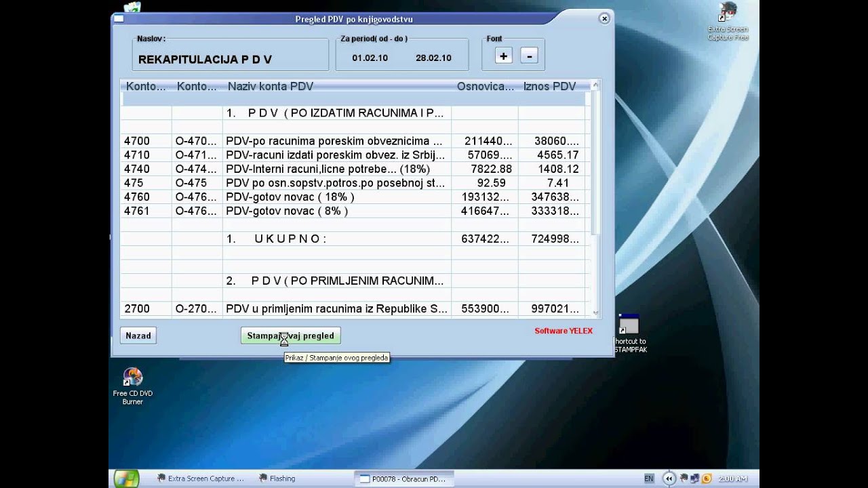Select row with konto 4700
Screen dimensions: 868x488
click(353, 141)
